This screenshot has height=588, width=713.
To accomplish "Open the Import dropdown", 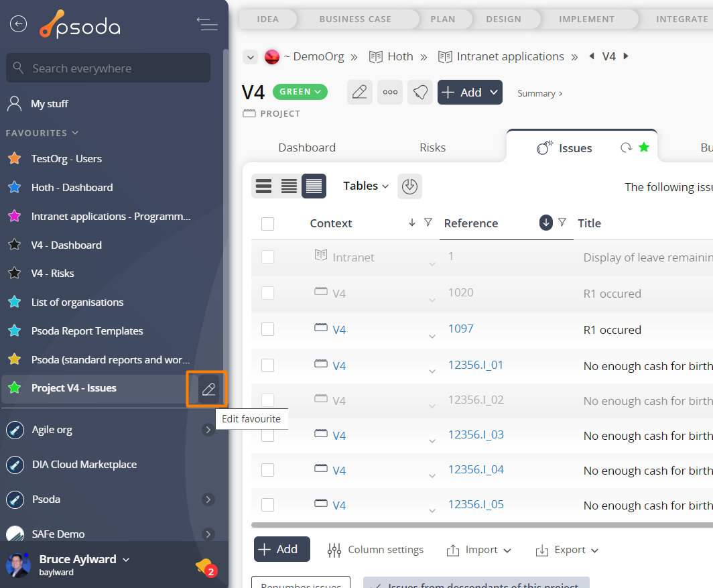I will (479, 550).
